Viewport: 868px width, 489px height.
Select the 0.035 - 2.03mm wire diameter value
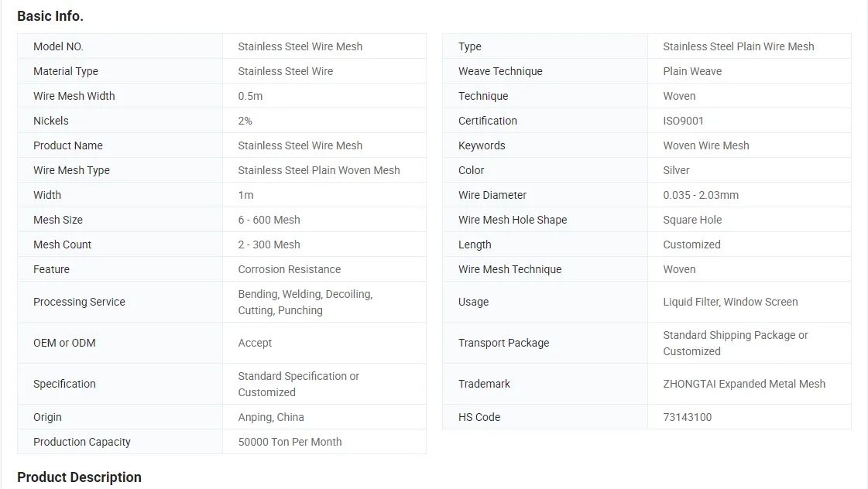(701, 195)
